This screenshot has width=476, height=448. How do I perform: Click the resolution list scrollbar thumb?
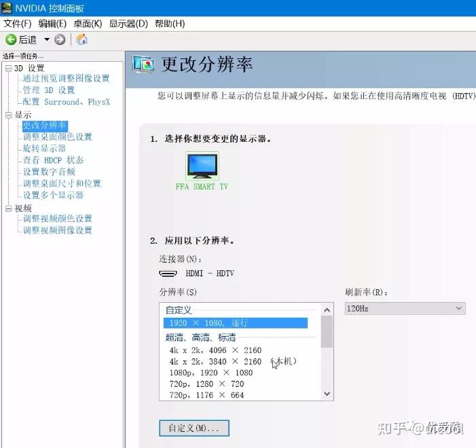point(327,332)
